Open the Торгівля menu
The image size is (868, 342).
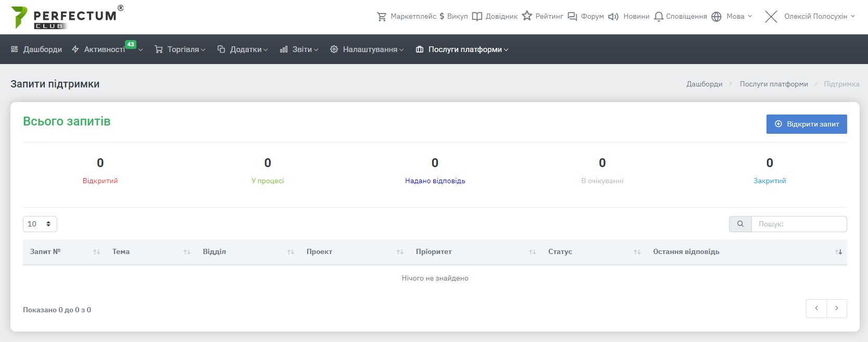(x=180, y=49)
